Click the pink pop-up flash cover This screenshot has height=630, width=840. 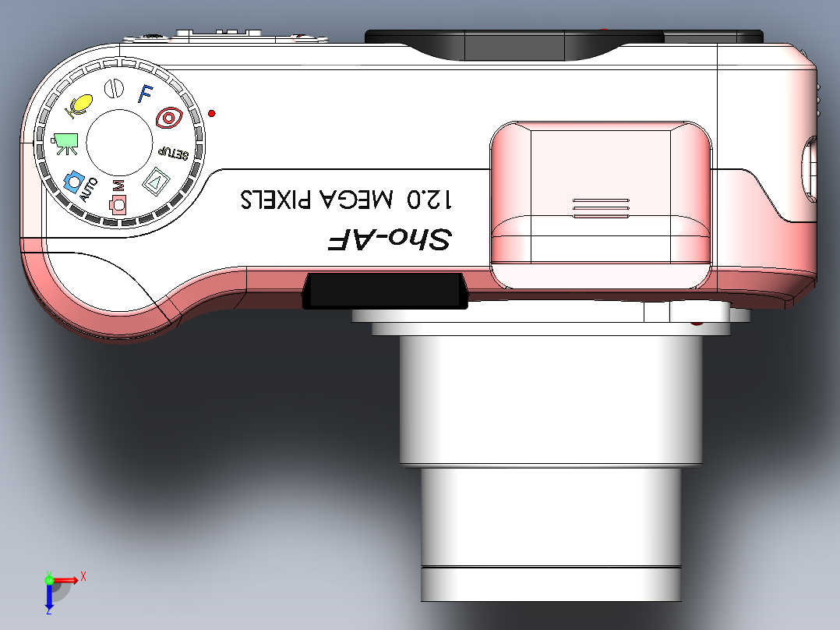point(601,205)
